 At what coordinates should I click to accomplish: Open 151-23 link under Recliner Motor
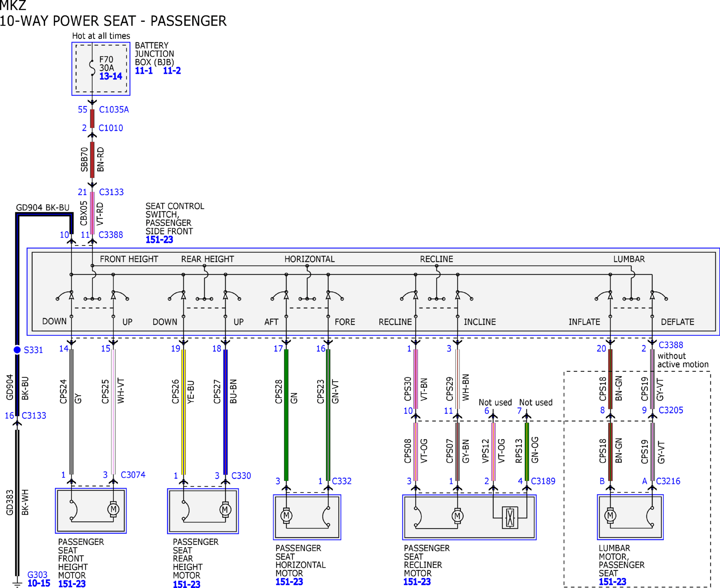[x=417, y=582]
